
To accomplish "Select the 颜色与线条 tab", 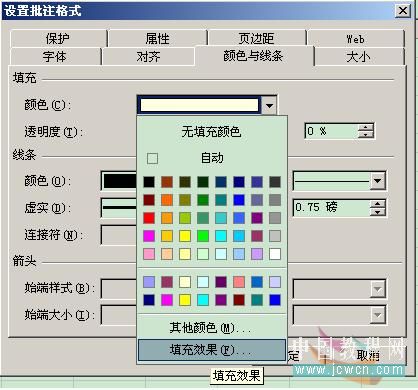I will [x=253, y=56].
